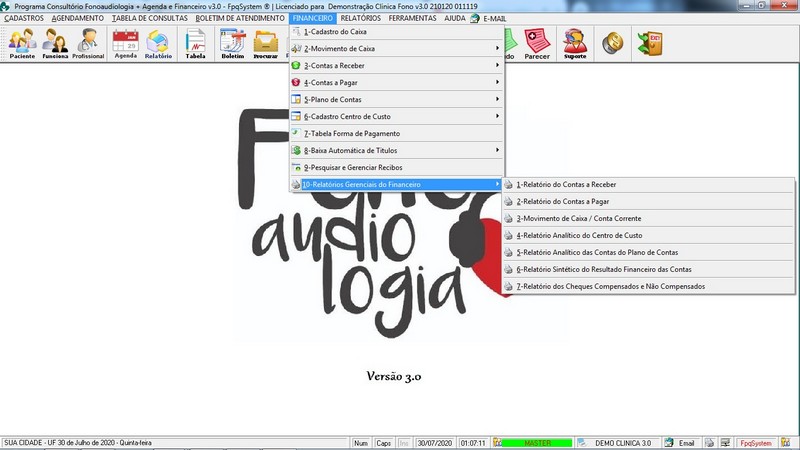Open the Boletim toolbar icon
Viewport: 800px width, 450px height.
[x=233, y=44]
